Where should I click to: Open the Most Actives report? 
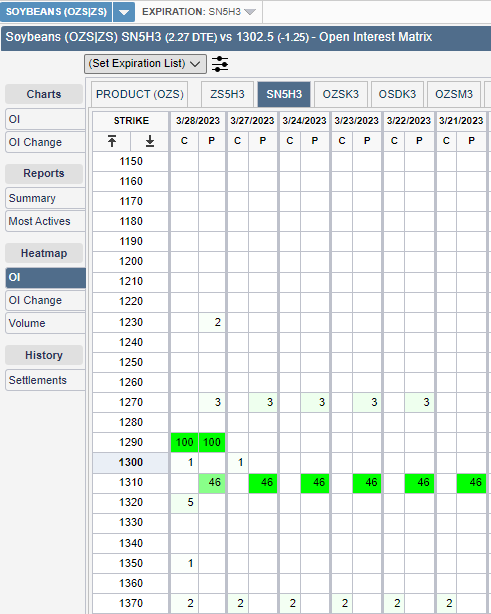45,221
